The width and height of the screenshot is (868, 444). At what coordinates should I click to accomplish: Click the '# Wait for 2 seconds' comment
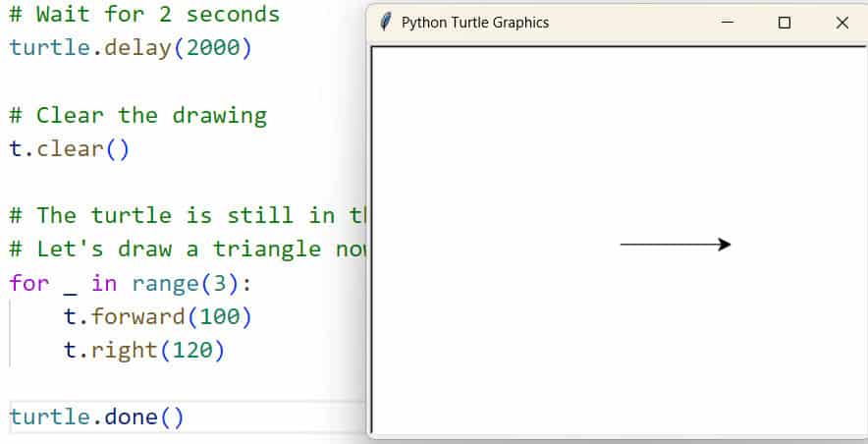144,14
